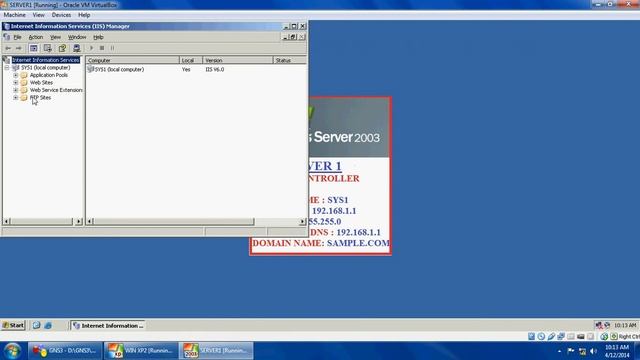The image size is (640, 360).
Task: Open the Action menu in IIS Manager
Action: pos(36,37)
